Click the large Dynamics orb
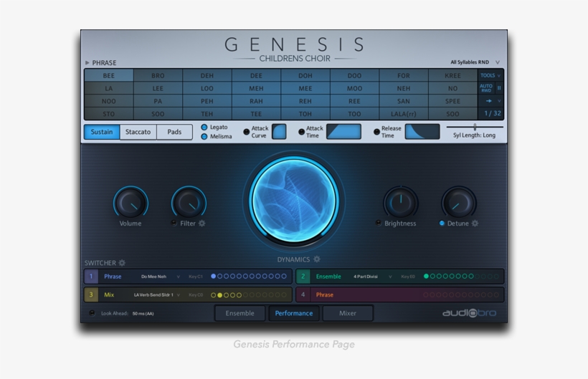Screen dimensions: 588x379 [295, 200]
